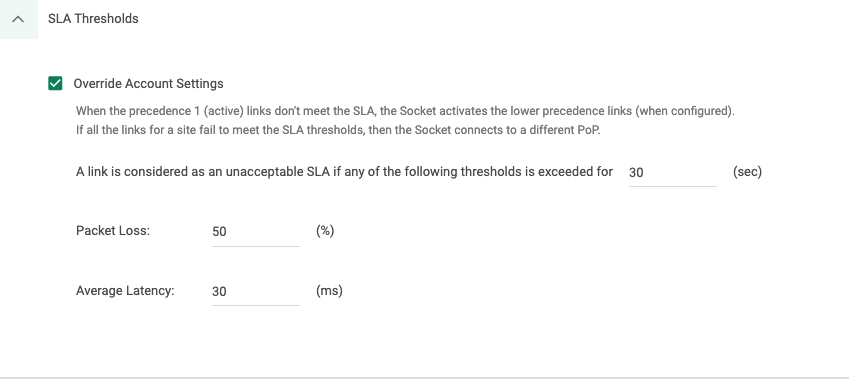The height and width of the screenshot is (379, 849).
Task: Click the different PoP description line
Action: point(338,130)
